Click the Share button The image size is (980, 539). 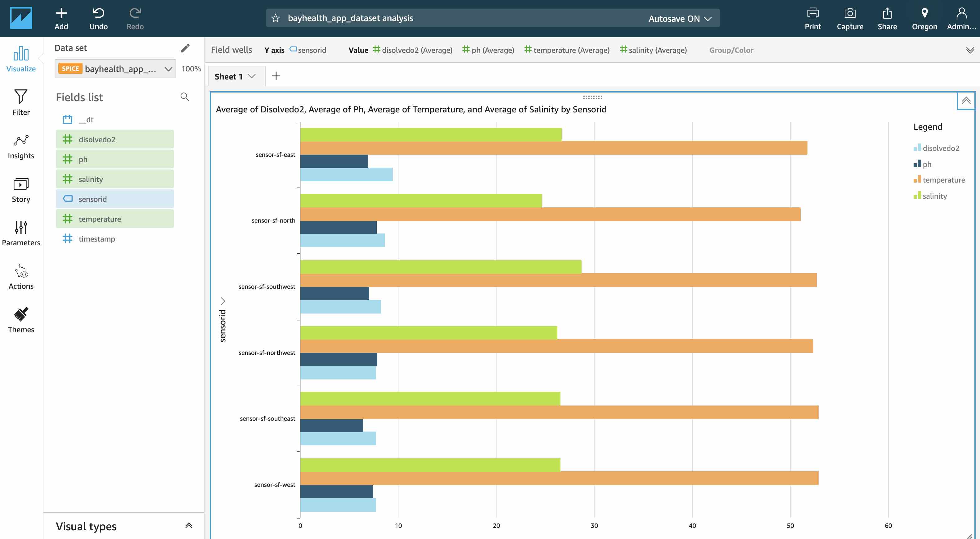[x=887, y=19]
